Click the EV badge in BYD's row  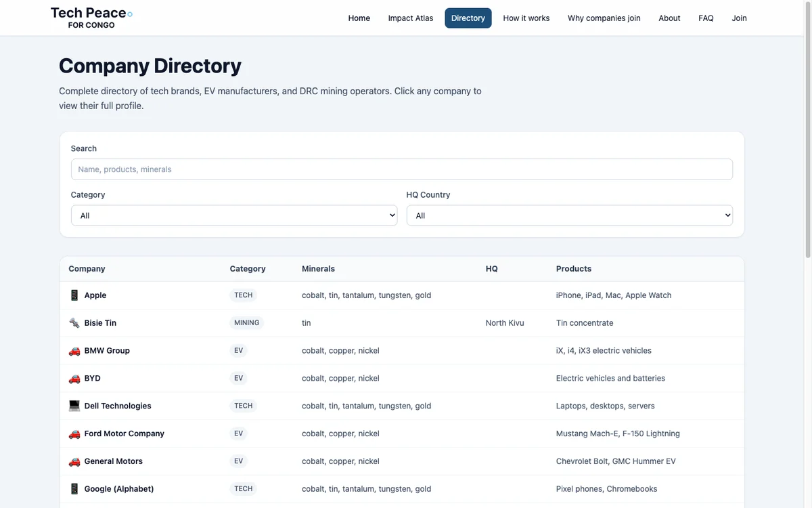pyautogui.click(x=239, y=378)
